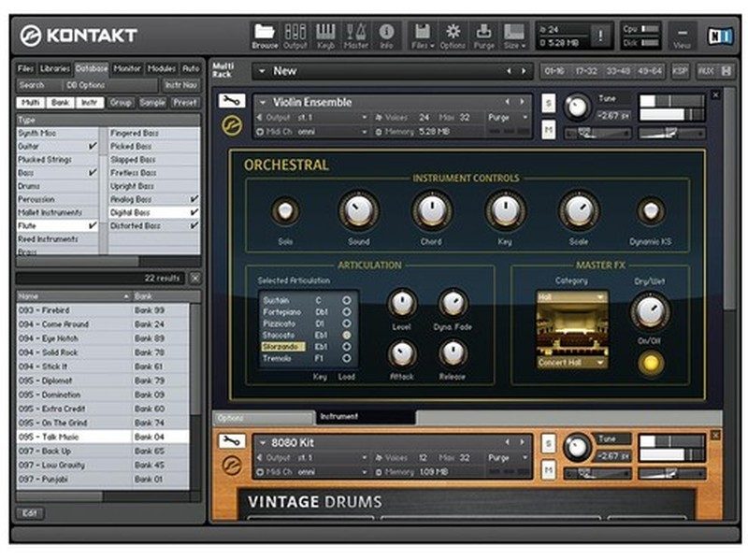Switch to the Files tab

pyautogui.click(x=26, y=68)
